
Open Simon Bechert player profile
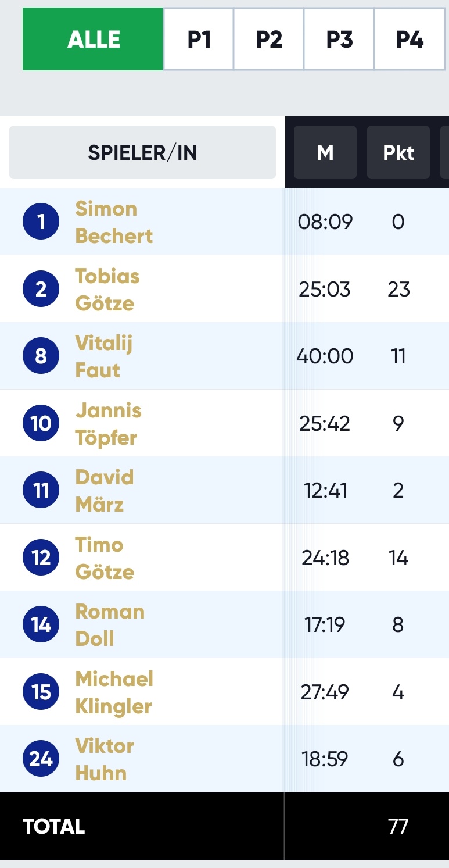pyautogui.click(x=114, y=222)
